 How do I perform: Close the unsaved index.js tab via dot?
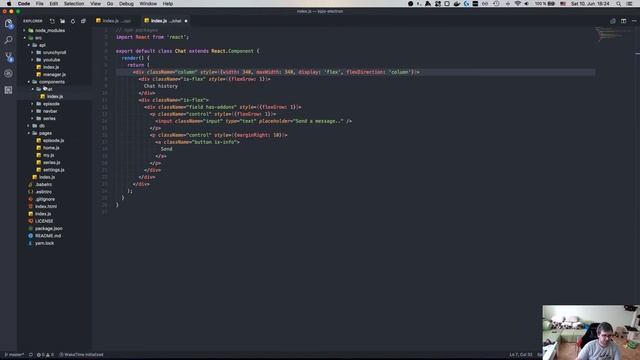click(x=186, y=21)
